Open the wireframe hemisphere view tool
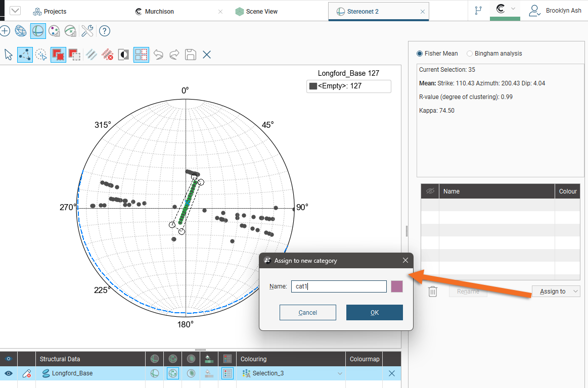Screen dimensions: 588x388 click(x=21, y=31)
